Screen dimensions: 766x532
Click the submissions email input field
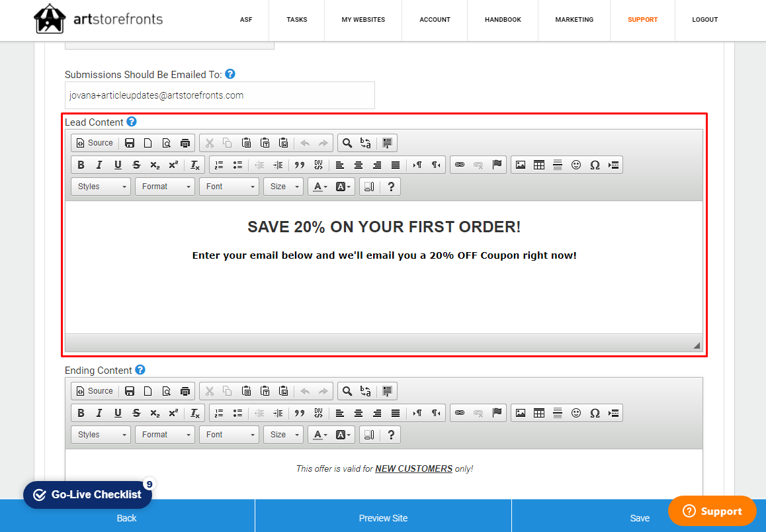tap(220, 95)
